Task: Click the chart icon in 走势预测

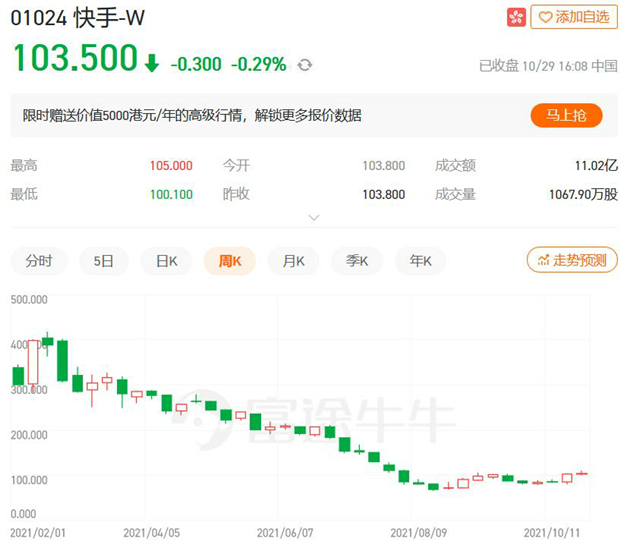Action: [x=543, y=260]
